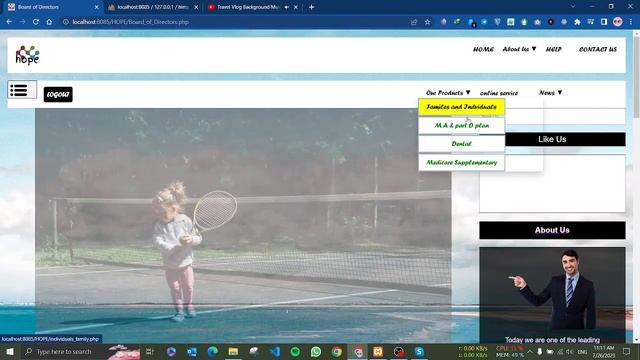Click the Like Us header bar

point(552,139)
